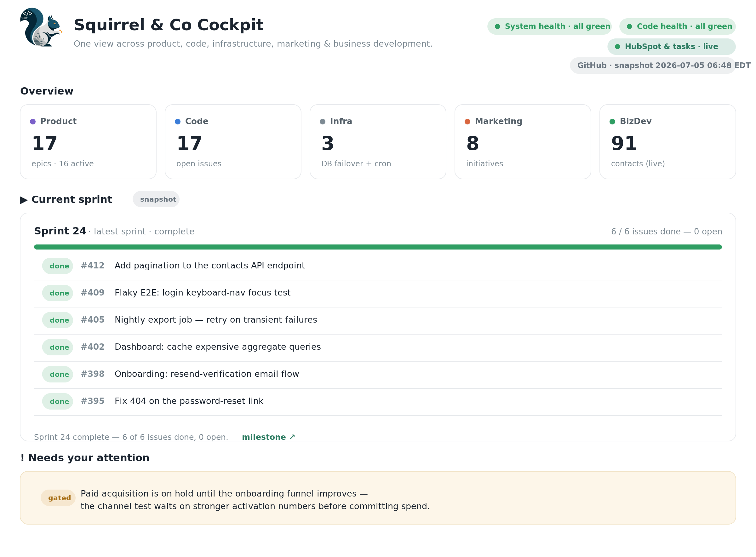Click the Code health all green badge

tap(678, 26)
